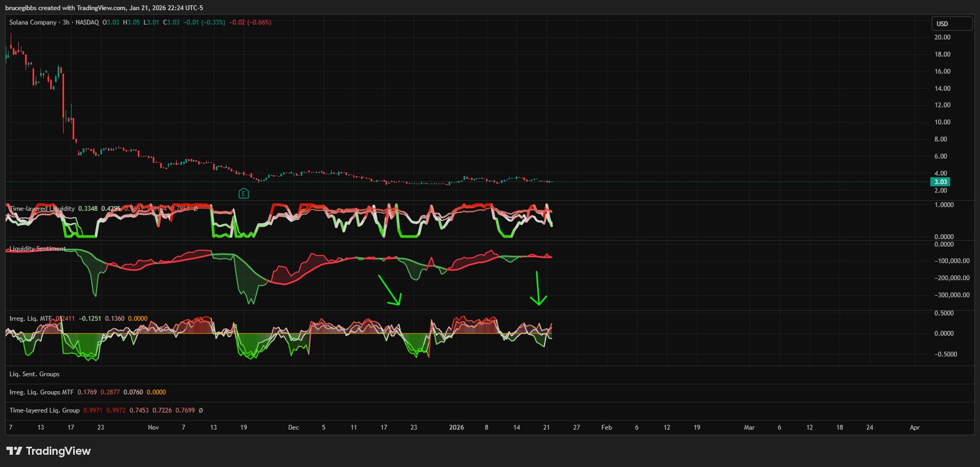Expand the Time-layered Liq. Group pane
This screenshot has height=467, width=980.
44,410
